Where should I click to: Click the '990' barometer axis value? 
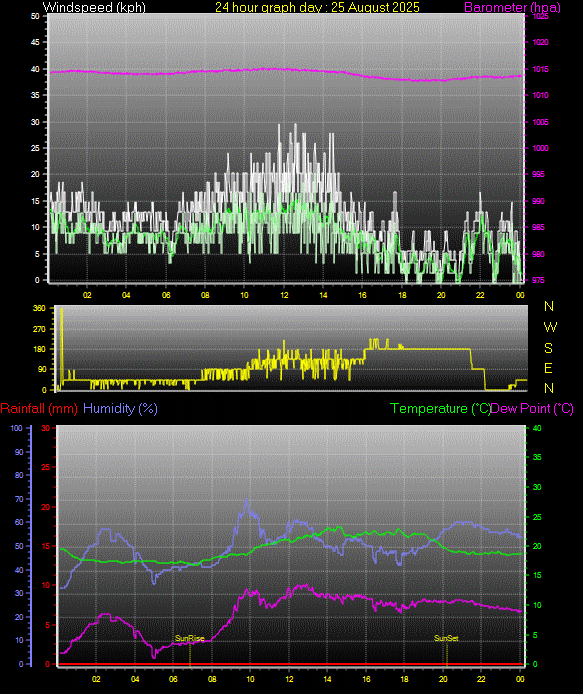538,201
